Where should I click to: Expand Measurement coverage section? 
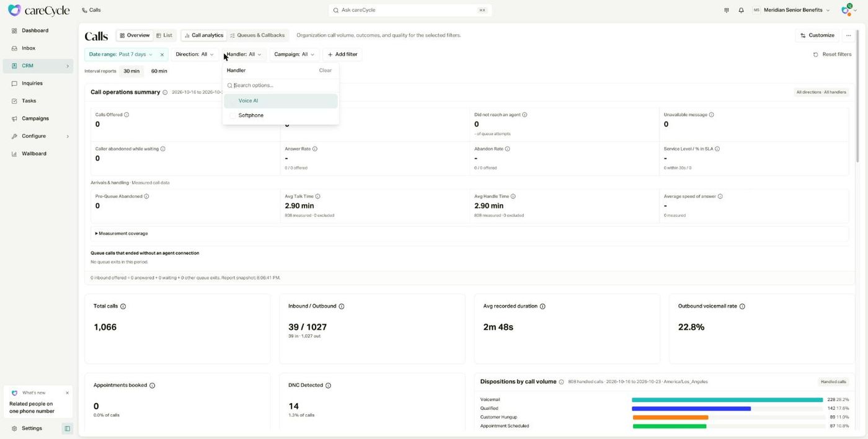point(122,234)
